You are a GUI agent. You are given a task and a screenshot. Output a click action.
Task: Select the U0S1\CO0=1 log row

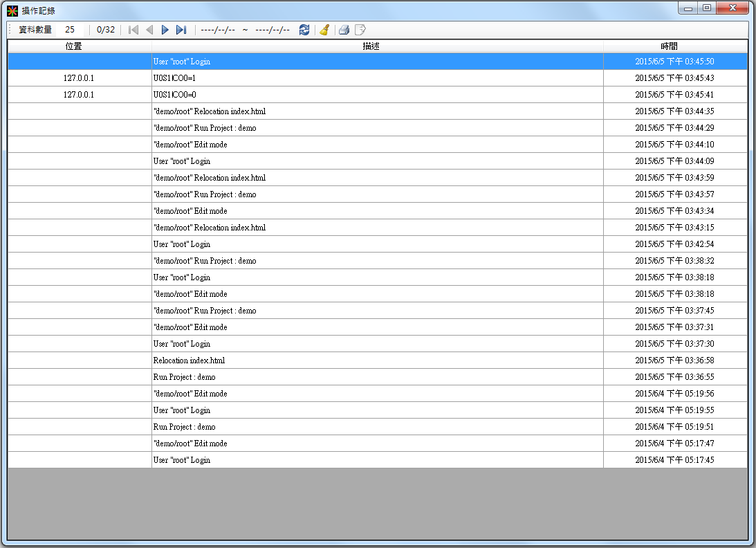377,78
